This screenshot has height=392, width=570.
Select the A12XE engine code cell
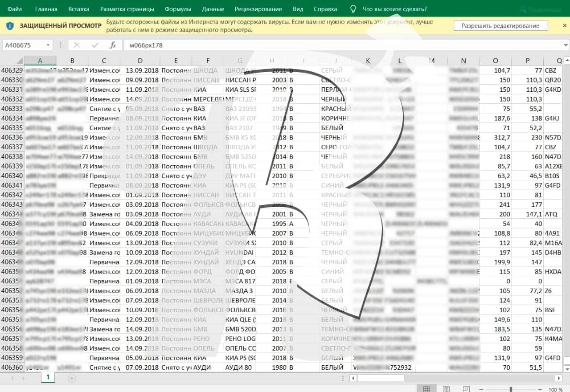(x=553, y=166)
